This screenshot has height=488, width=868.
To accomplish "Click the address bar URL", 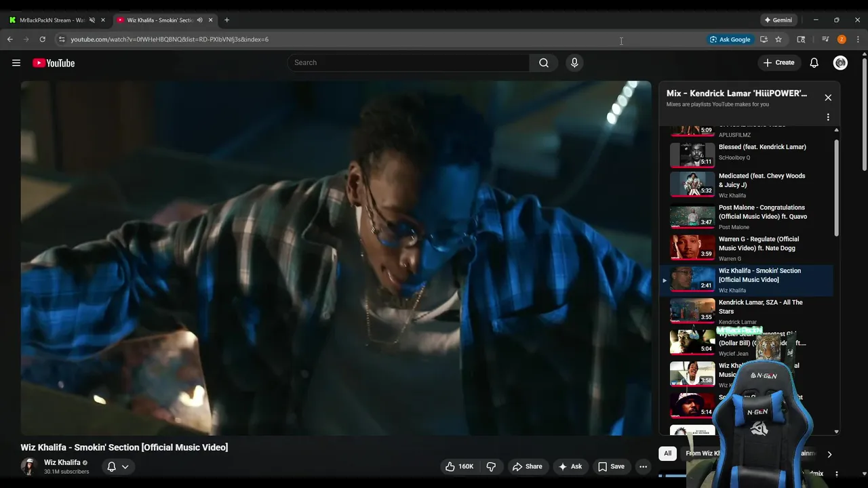I will 170,39.
